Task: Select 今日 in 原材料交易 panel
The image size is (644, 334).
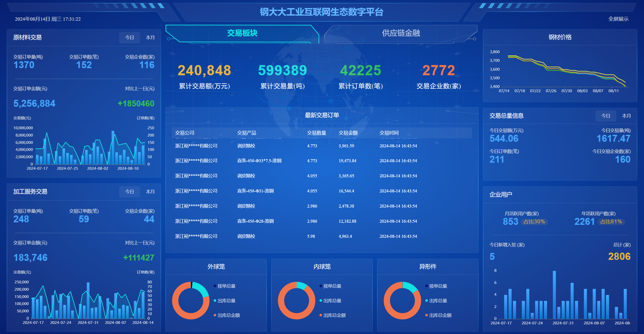Action: 130,38
